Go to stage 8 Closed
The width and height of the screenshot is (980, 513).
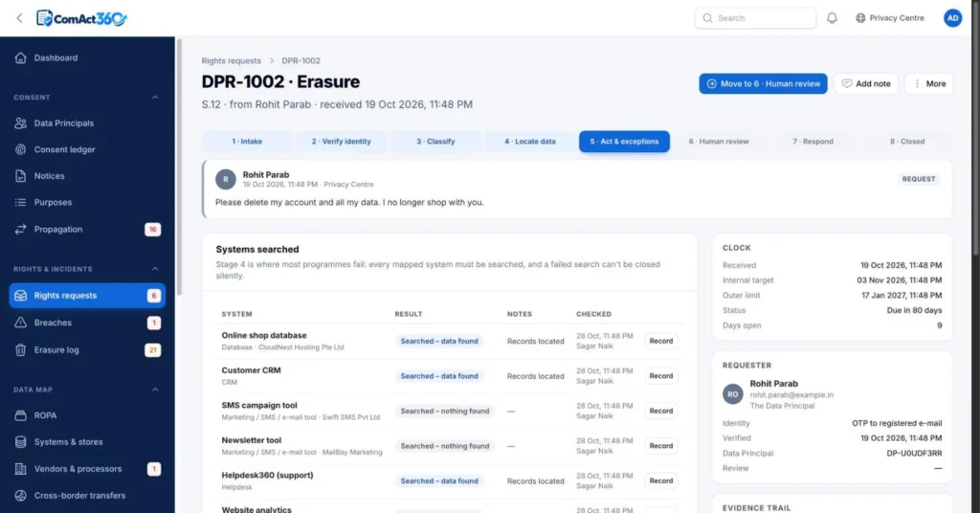(x=907, y=142)
